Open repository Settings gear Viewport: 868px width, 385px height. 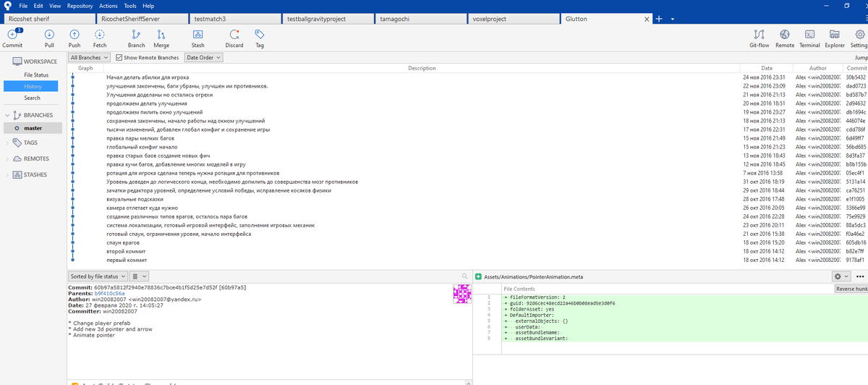(859, 34)
